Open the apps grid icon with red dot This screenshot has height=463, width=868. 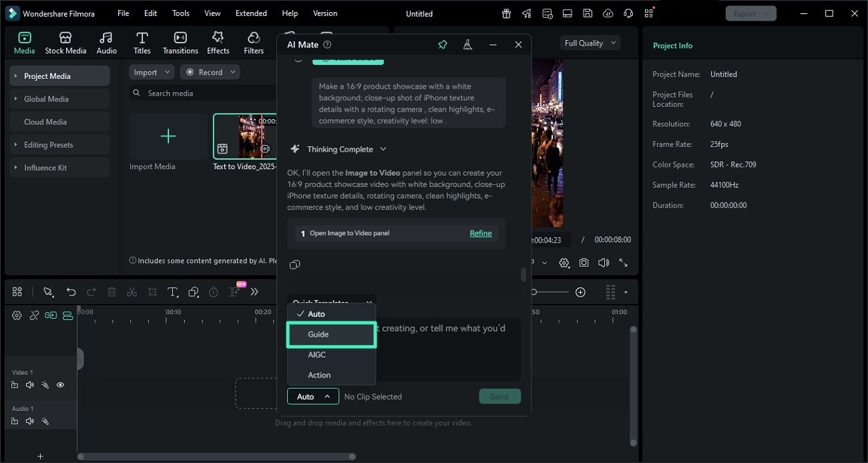(649, 13)
